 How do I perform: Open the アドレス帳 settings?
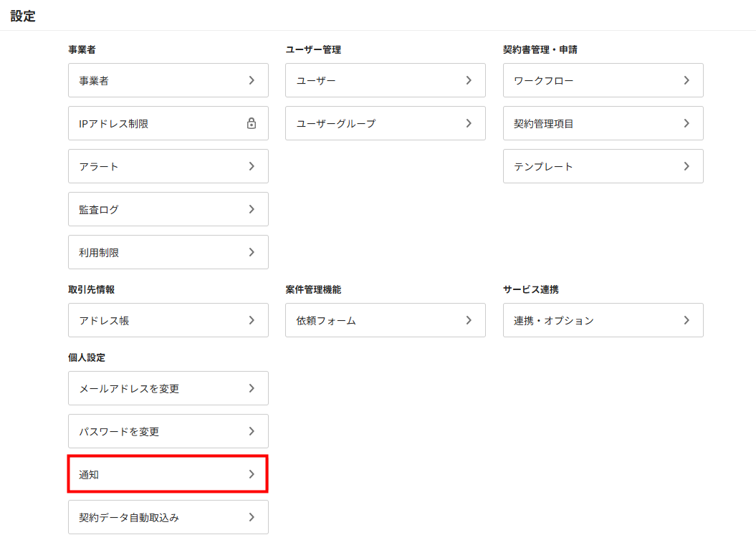click(168, 320)
